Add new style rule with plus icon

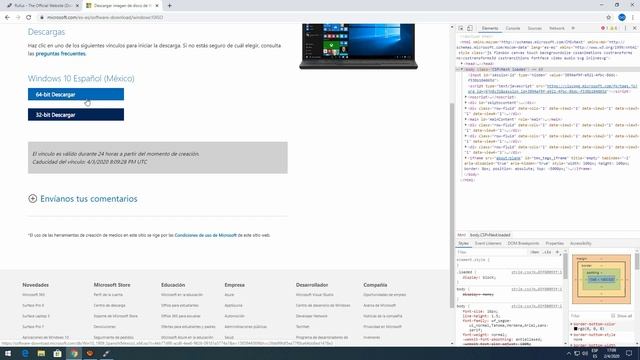point(558,252)
